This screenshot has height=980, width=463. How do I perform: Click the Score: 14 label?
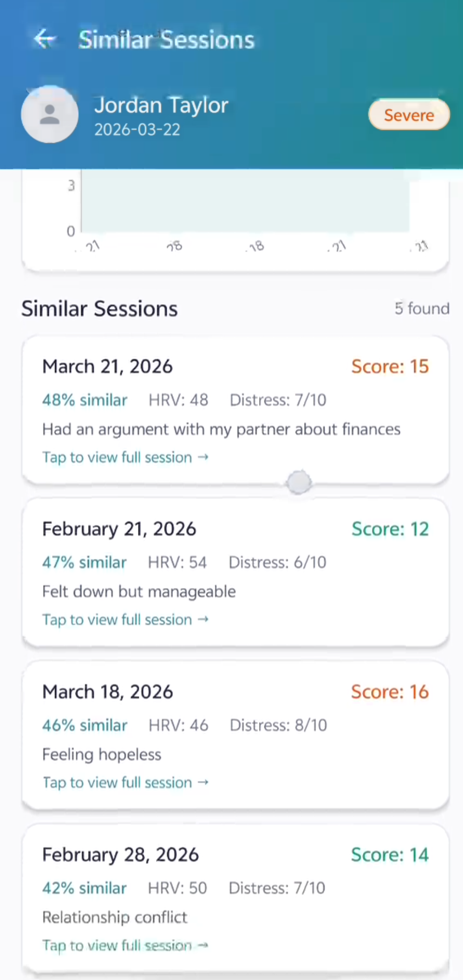[390, 855]
